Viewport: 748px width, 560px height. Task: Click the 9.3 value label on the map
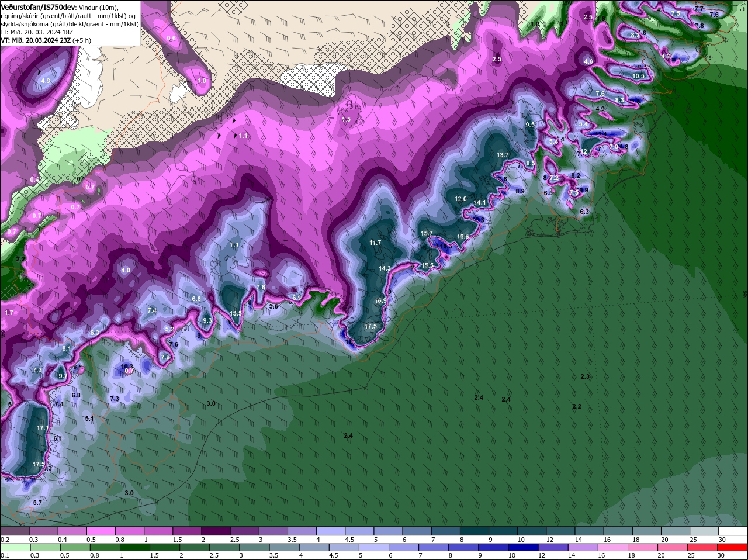(207, 321)
